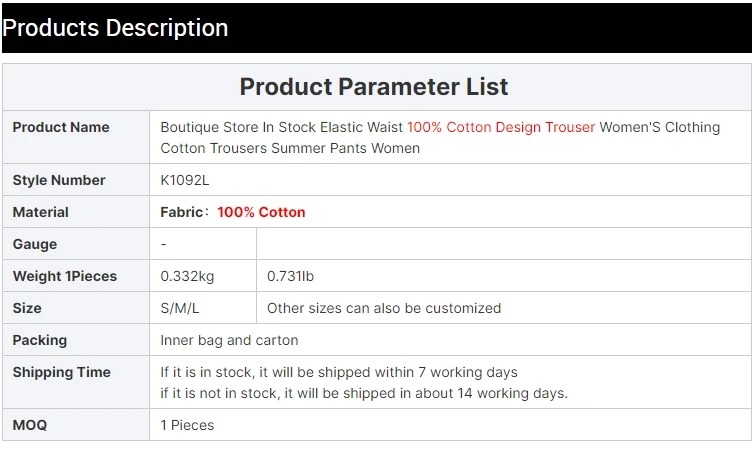Click the 0.332kg weight value
The width and height of the screenshot is (754, 451).
click(x=188, y=276)
